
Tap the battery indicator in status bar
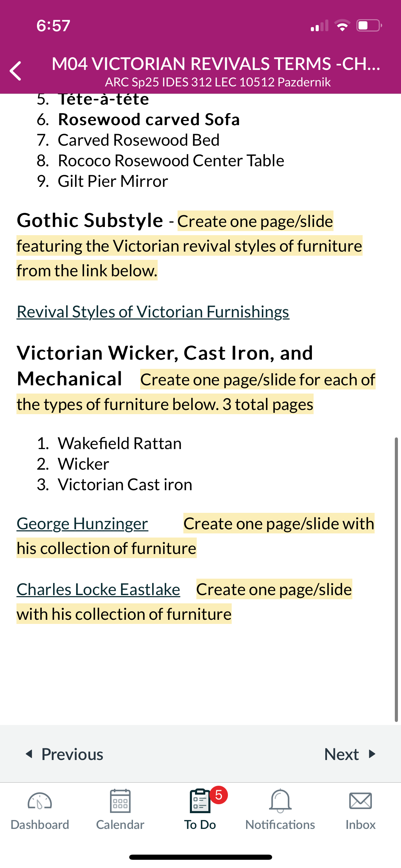[369, 25]
